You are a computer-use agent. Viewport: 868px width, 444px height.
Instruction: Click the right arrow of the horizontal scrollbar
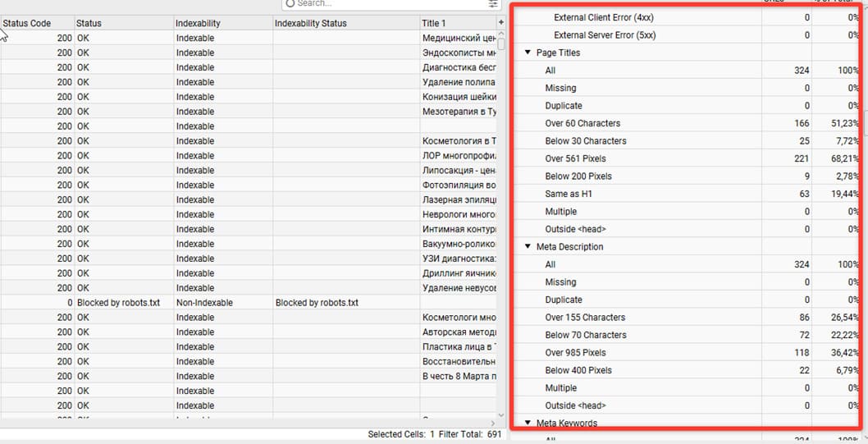pyautogui.click(x=493, y=423)
